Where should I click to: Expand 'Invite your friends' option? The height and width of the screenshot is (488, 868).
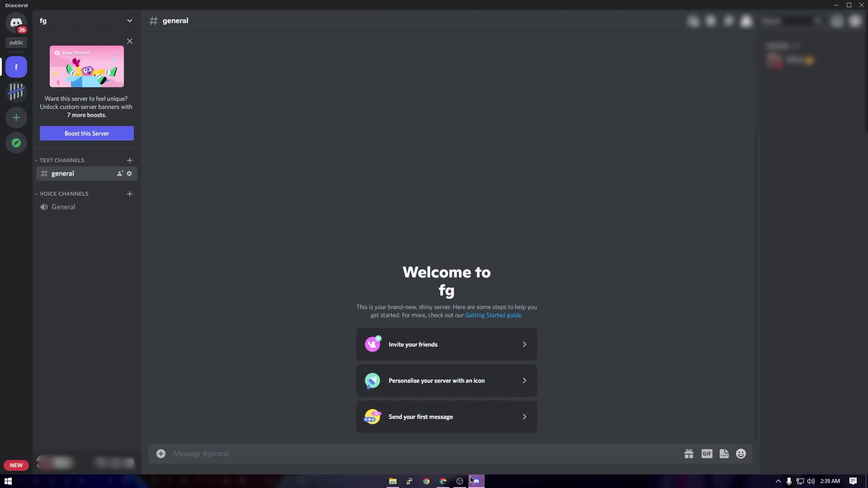(524, 344)
